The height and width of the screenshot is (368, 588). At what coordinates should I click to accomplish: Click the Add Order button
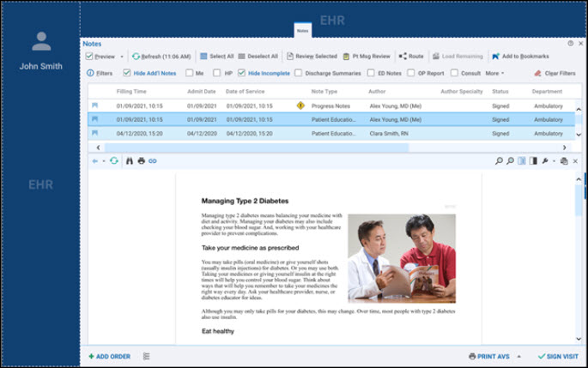[x=109, y=356]
